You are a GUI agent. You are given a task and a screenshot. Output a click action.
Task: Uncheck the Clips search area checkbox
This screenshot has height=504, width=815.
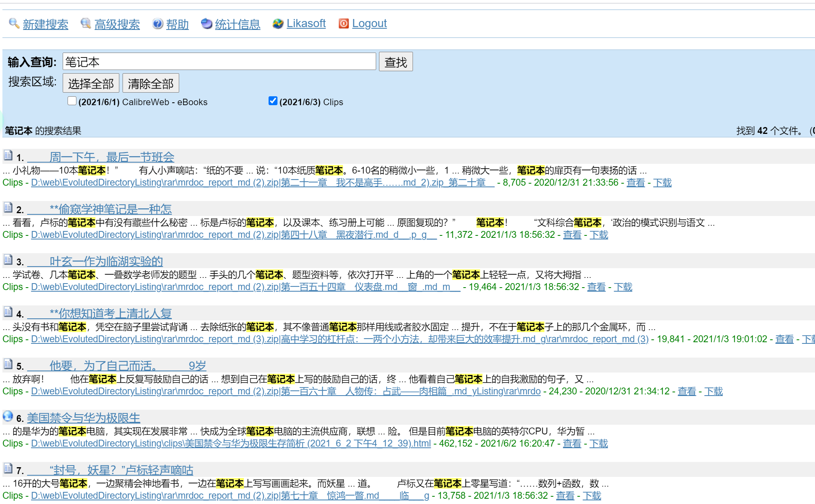(273, 101)
